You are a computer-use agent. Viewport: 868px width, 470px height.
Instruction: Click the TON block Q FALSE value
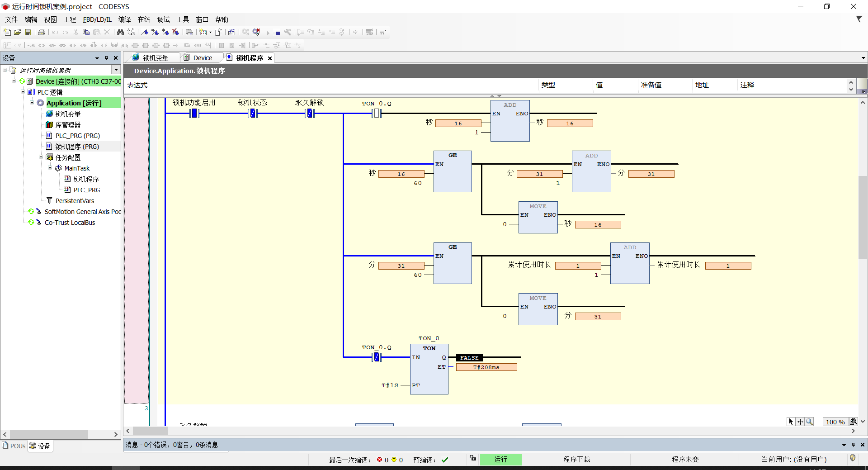(x=469, y=358)
